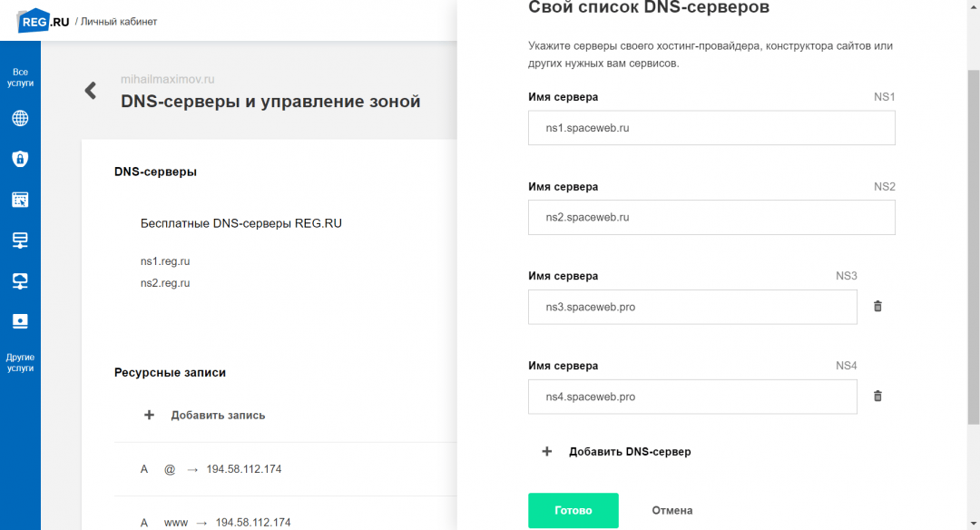
Task: Open the domains globe icon in sidebar
Action: pyautogui.click(x=20, y=119)
